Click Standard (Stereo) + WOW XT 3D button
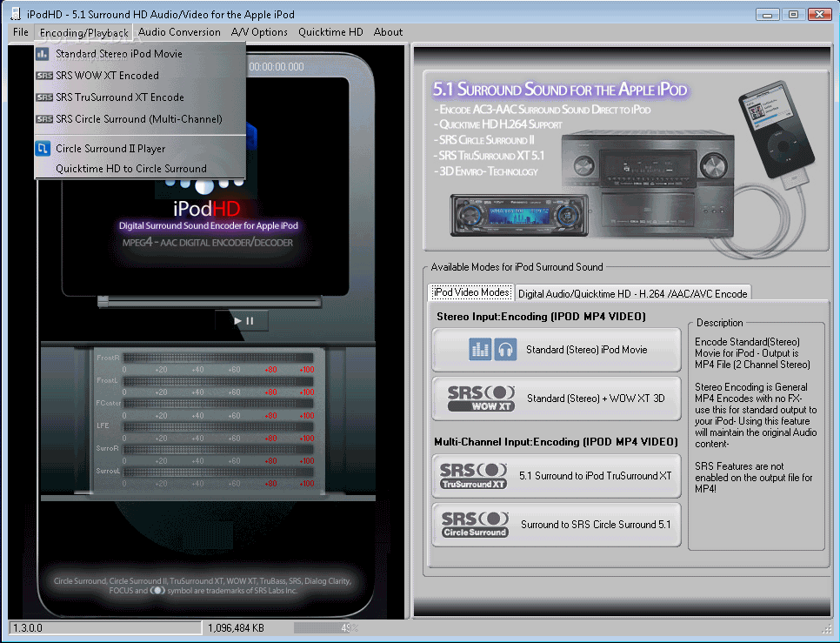 (557, 399)
